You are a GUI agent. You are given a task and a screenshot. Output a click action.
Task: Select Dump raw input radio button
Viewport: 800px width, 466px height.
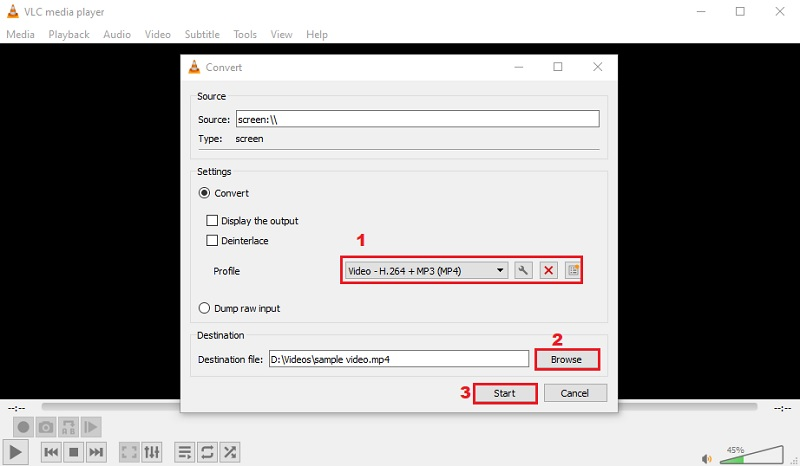(206, 308)
